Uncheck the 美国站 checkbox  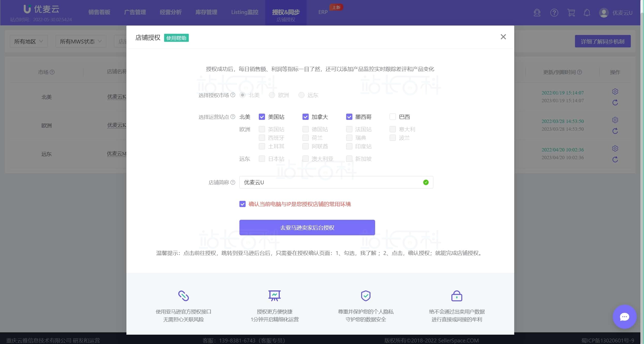click(x=262, y=117)
